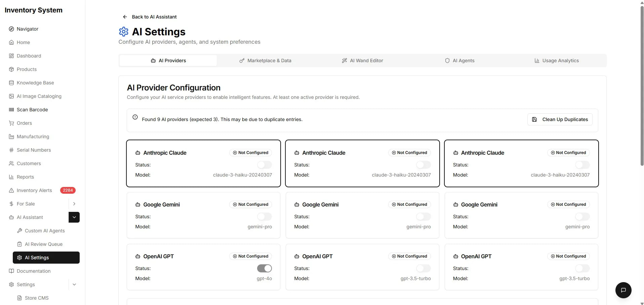Screen dimensions: 644x305
Task: Switch to the AI Agents tab
Action: [459, 61]
